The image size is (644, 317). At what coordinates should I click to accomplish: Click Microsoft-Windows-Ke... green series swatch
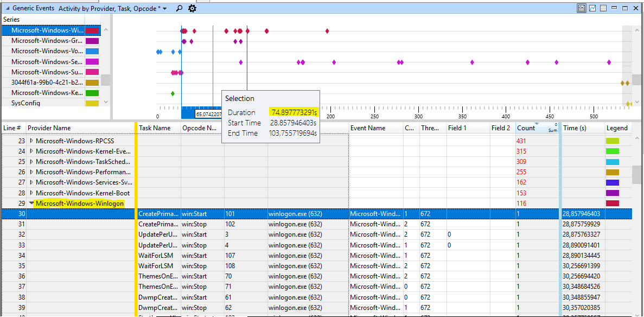click(x=92, y=93)
